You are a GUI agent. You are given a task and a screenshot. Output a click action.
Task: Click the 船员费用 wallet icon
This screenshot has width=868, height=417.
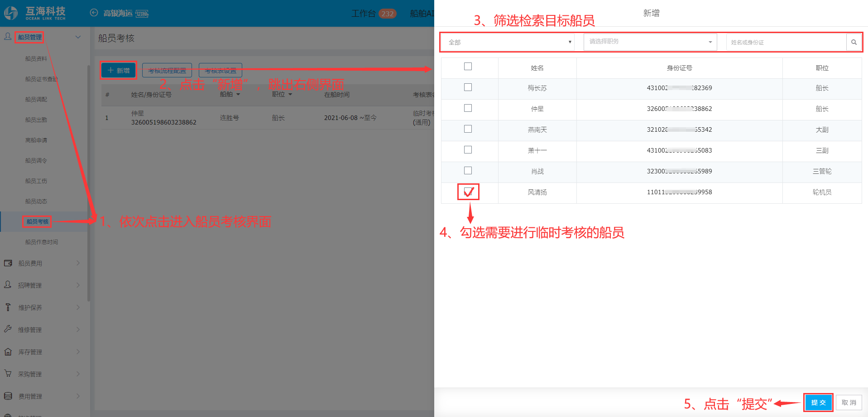click(8, 263)
